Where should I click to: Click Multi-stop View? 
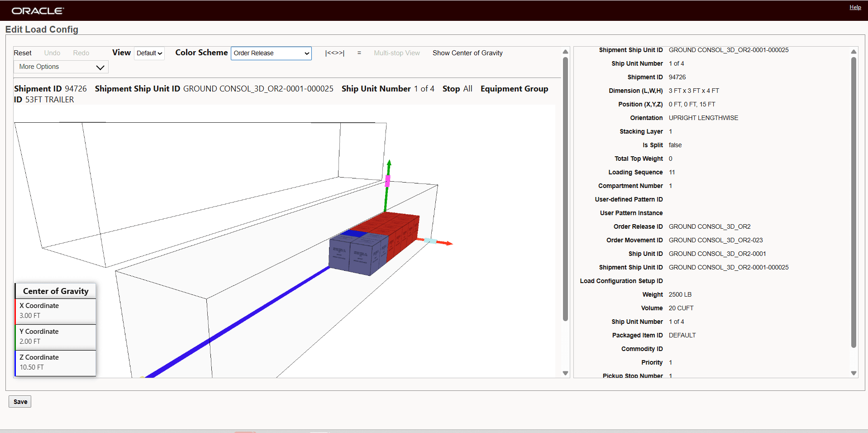click(x=397, y=53)
